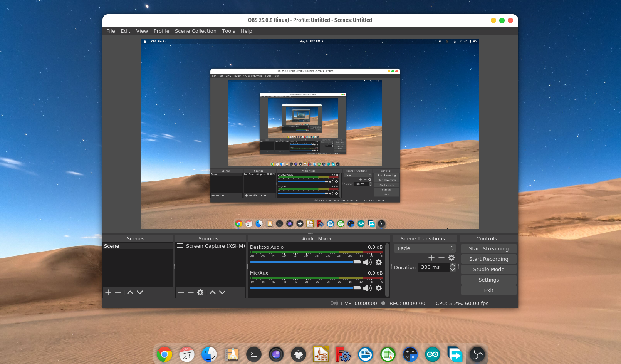Image resolution: width=621 pixels, height=364 pixels.
Task: Open the Calendar app from the dock
Action: coord(187,354)
